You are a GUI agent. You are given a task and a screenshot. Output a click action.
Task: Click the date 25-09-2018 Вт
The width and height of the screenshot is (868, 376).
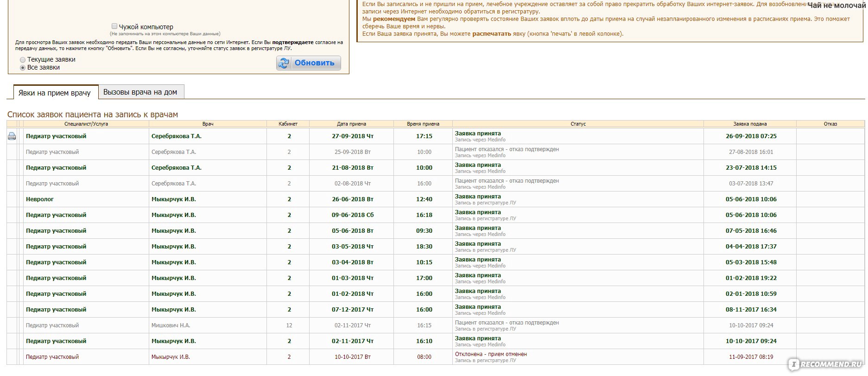click(x=353, y=152)
